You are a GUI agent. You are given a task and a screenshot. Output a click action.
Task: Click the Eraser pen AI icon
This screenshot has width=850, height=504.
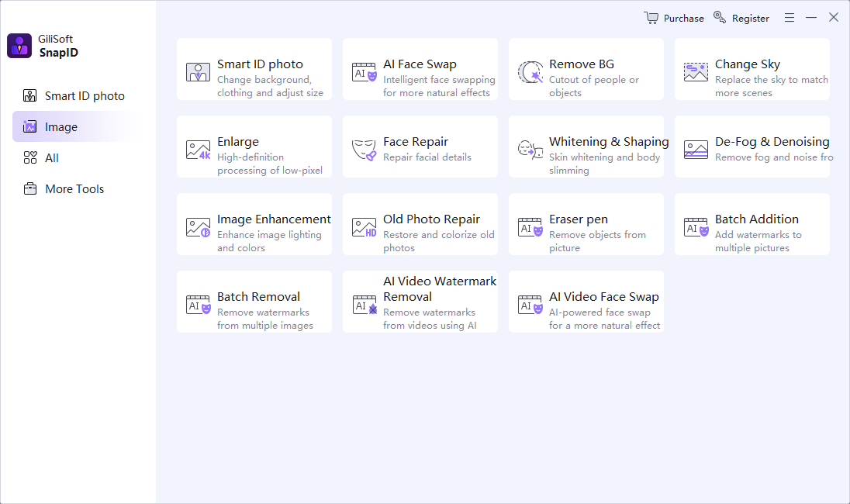[x=530, y=227]
